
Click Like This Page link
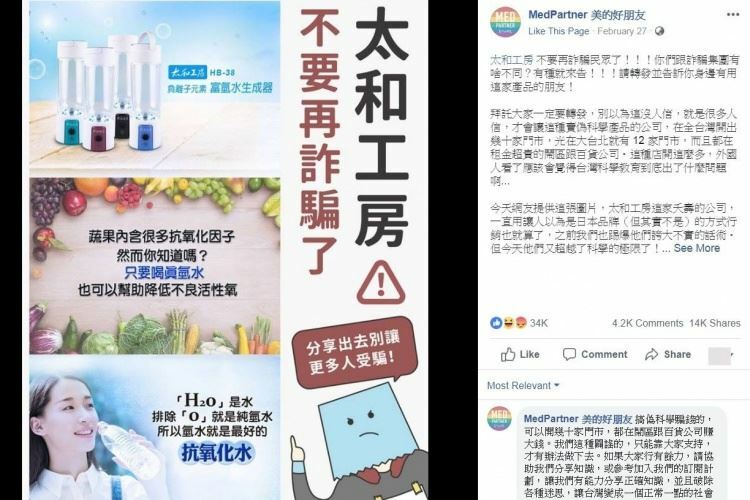[x=559, y=31]
